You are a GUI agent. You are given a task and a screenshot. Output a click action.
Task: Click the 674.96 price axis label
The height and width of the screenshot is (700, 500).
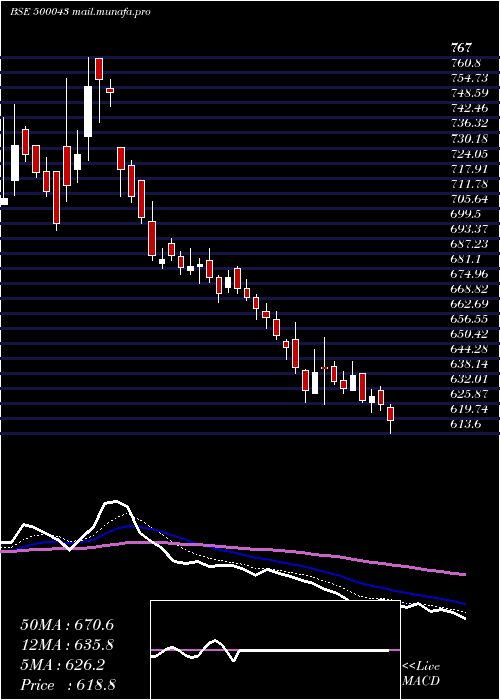pyautogui.click(x=470, y=274)
